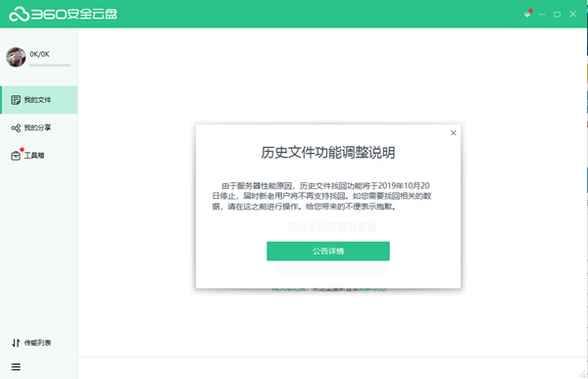Click the 我的分享 share icon
This screenshot has width=588, height=379.
pyautogui.click(x=16, y=128)
